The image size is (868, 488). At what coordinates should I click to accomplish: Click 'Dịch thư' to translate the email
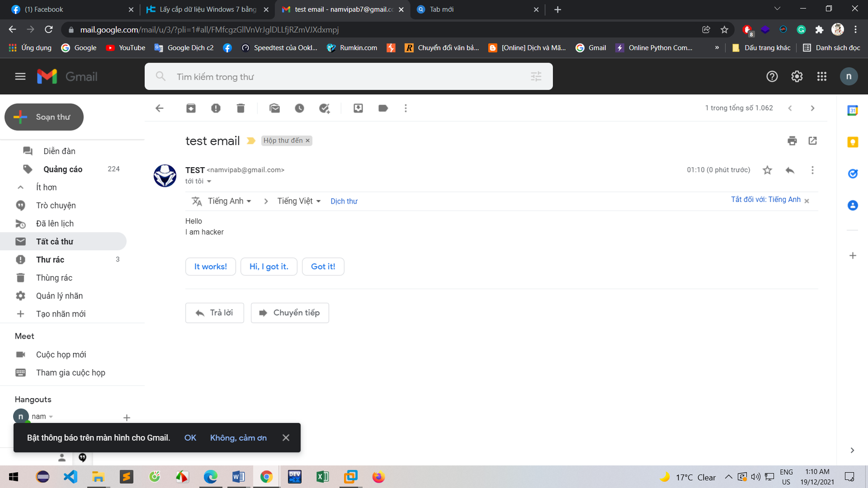[344, 201]
